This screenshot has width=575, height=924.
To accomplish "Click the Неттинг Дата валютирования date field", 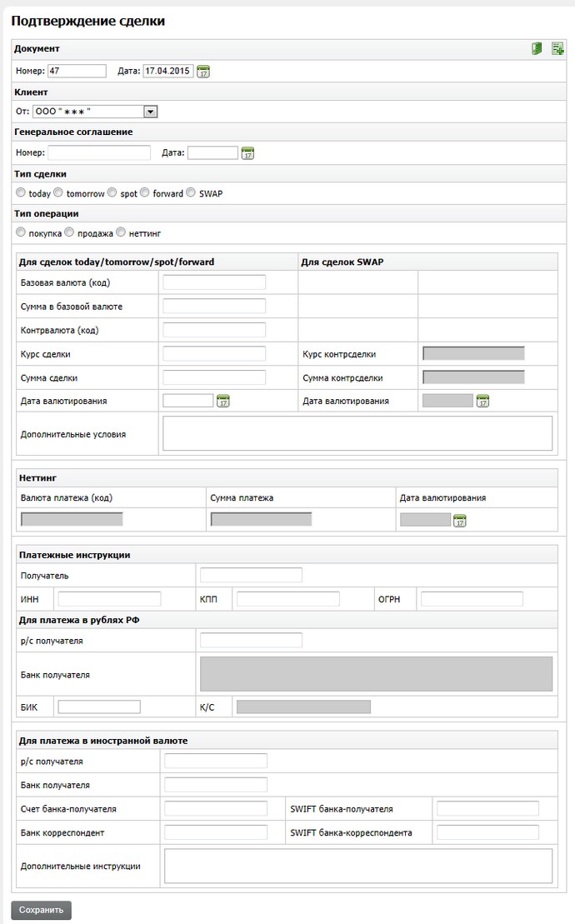I will 425,520.
